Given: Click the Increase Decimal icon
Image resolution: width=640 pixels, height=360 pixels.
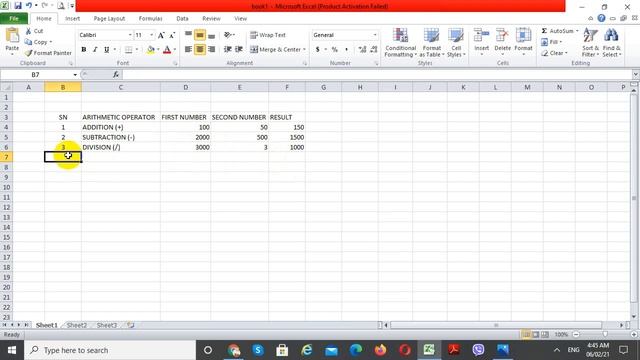Looking at the screenshot, I should pos(362,49).
